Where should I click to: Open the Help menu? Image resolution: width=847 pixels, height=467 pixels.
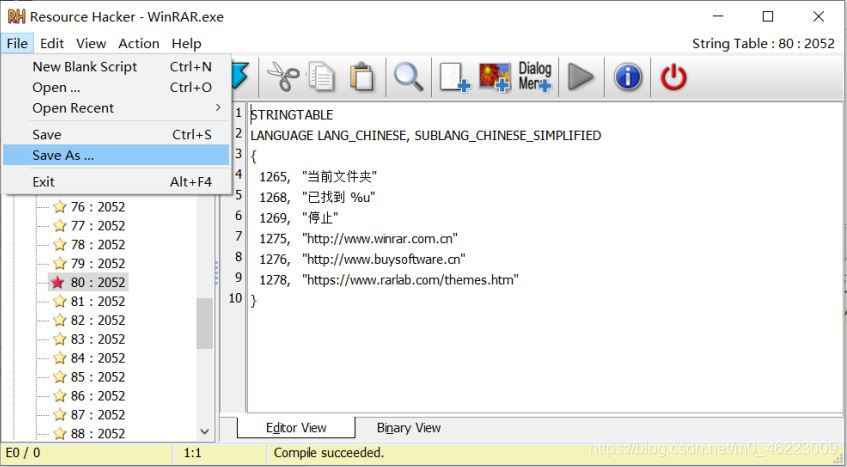186,43
